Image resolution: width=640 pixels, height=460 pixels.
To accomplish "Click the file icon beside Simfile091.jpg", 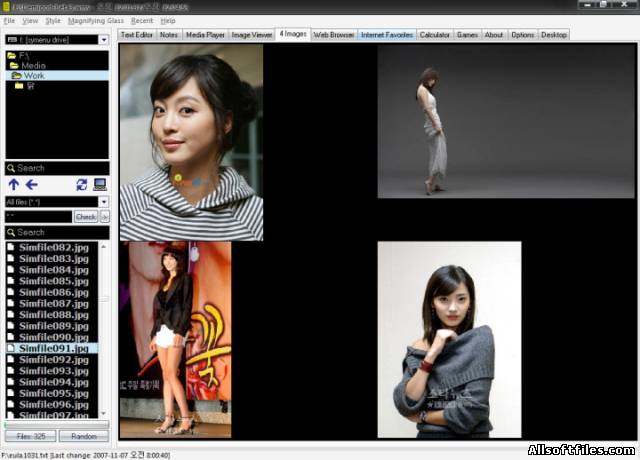I will (11, 348).
